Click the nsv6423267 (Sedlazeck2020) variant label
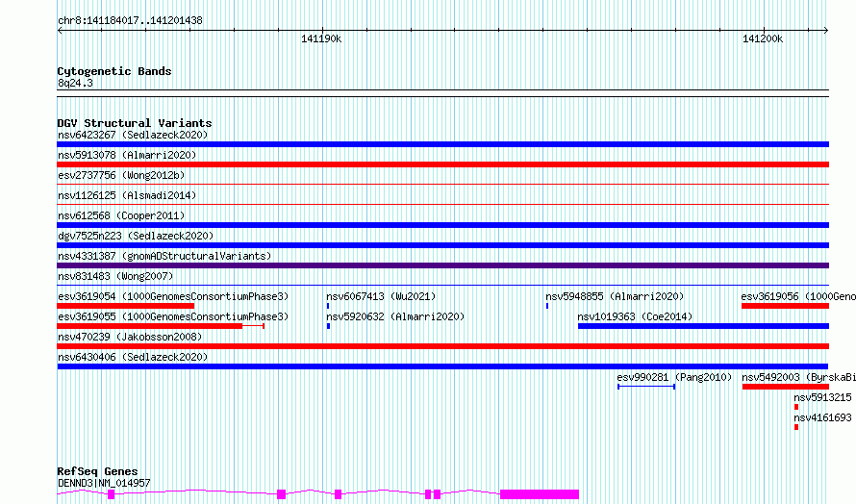Screen dimensions: 856x504 133,135
